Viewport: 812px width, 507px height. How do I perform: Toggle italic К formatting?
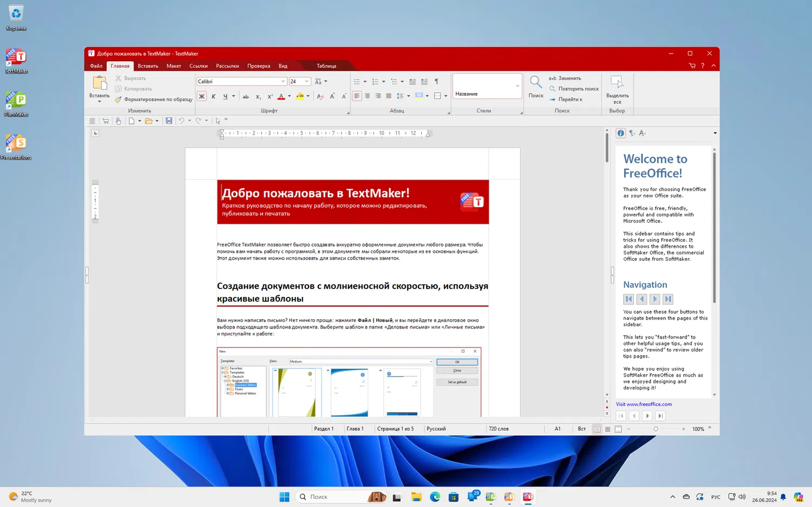click(213, 97)
